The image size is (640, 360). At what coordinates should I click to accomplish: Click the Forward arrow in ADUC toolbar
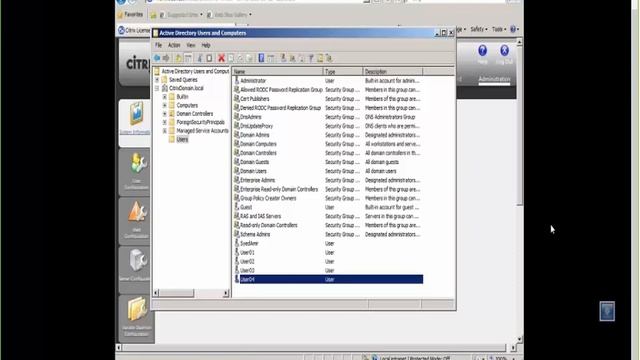click(x=166, y=58)
